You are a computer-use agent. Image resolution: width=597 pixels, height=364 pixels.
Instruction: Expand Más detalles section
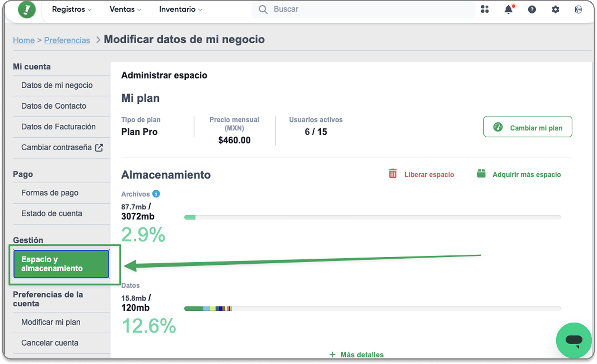357,354
